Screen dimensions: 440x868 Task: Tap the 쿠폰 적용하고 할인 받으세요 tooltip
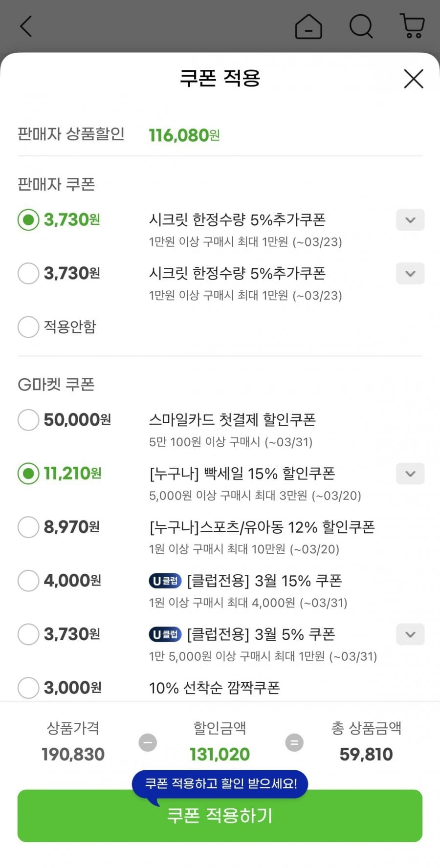[x=220, y=783]
